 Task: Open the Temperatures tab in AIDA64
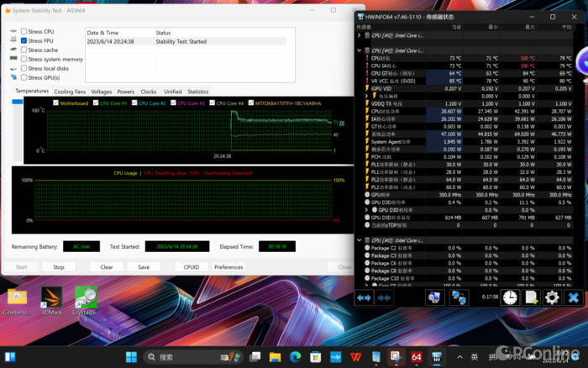(32, 91)
